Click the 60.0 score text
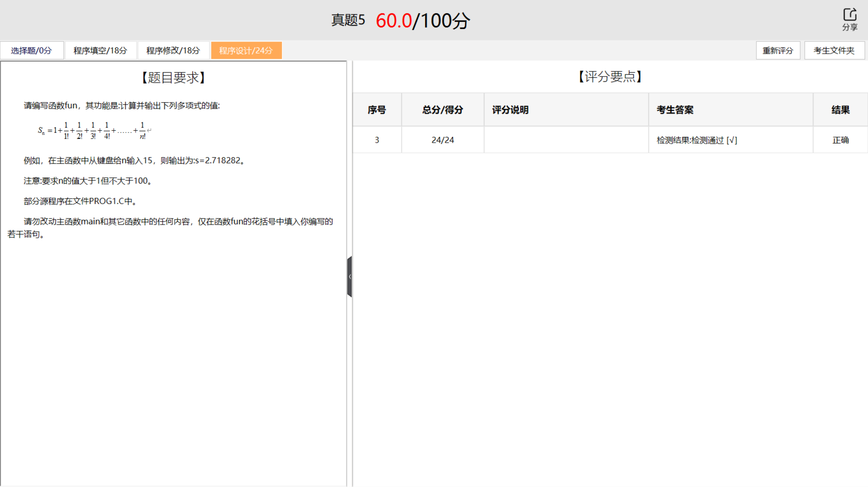868x487 pixels. click(394, 21)
